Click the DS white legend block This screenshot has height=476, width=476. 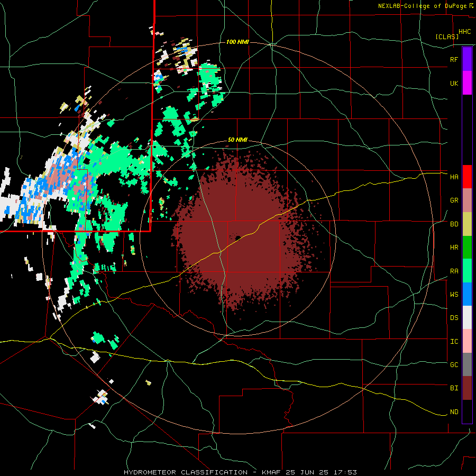pyautogui.click(x=467, y=317)
